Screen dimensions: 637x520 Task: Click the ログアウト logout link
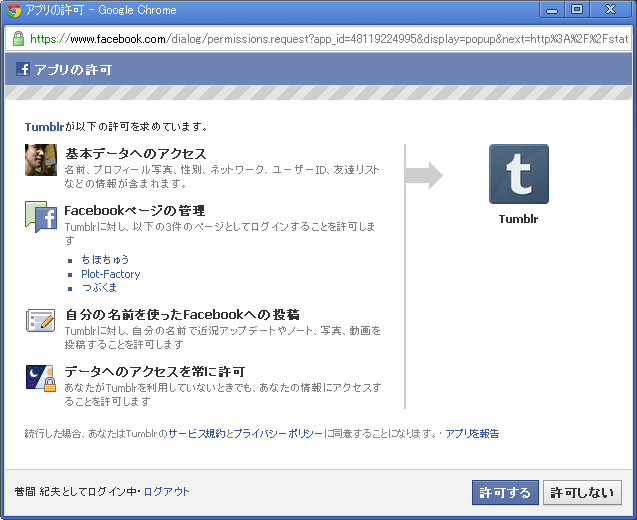167,492
